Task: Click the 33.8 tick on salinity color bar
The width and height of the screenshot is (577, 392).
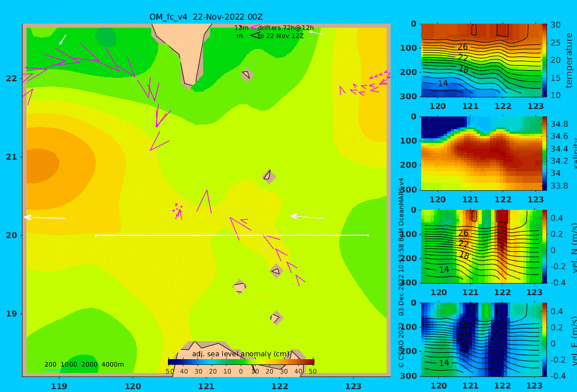Action: 559,186
